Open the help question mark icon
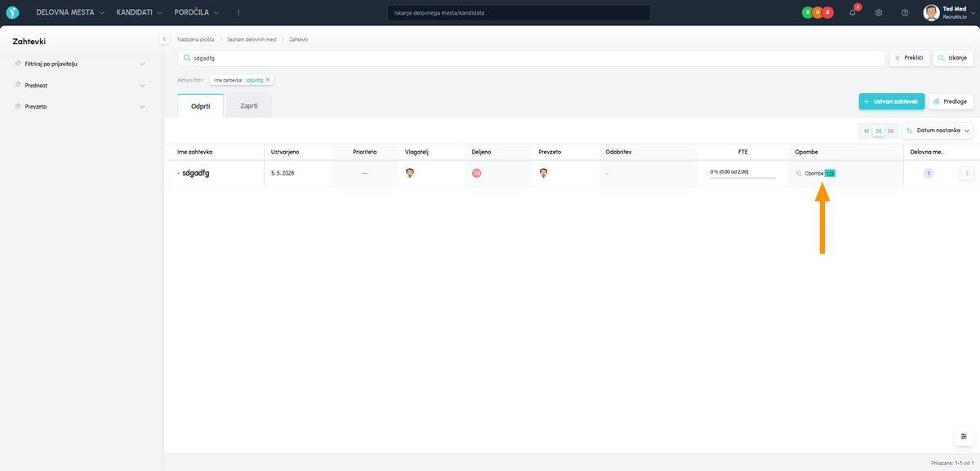Screen dimensions: 980x471 click(x=905, y=13)
